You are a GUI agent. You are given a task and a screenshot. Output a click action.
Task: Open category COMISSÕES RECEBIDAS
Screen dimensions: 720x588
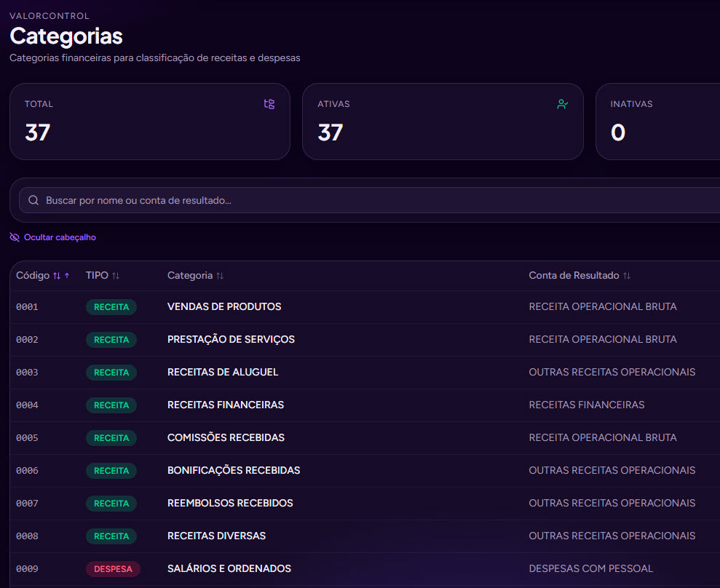point(226,437)
